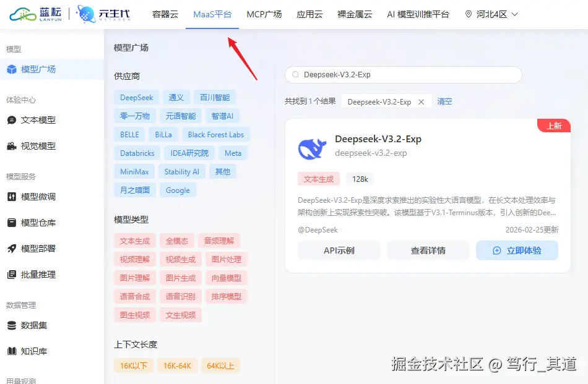The image size is (588, 384).
Task: Open the 裸金属云 tab
Action: pos(355,14)
